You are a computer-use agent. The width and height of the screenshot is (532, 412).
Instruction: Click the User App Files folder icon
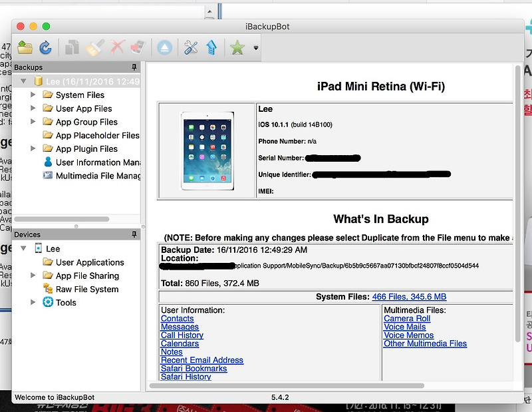point(48,108)
